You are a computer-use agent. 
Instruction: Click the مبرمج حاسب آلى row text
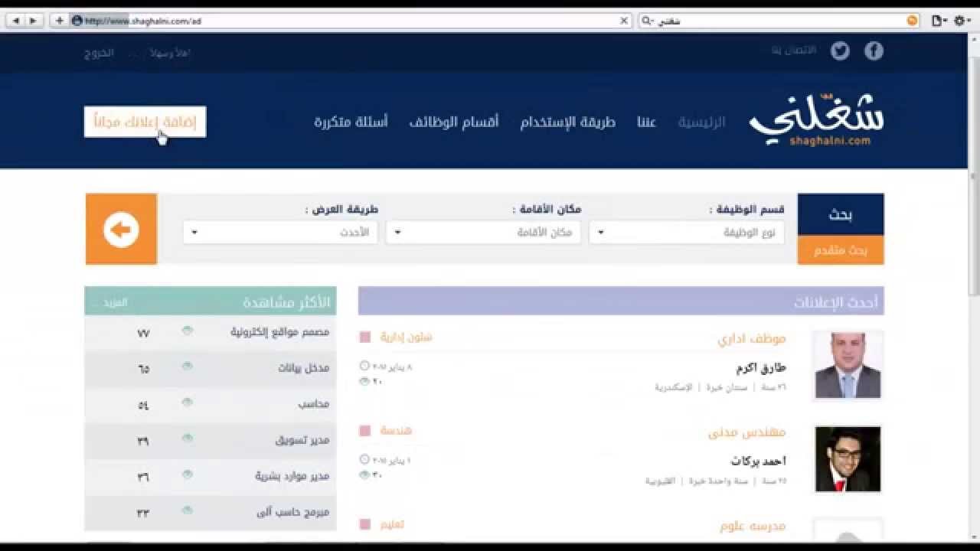point(293,512)
